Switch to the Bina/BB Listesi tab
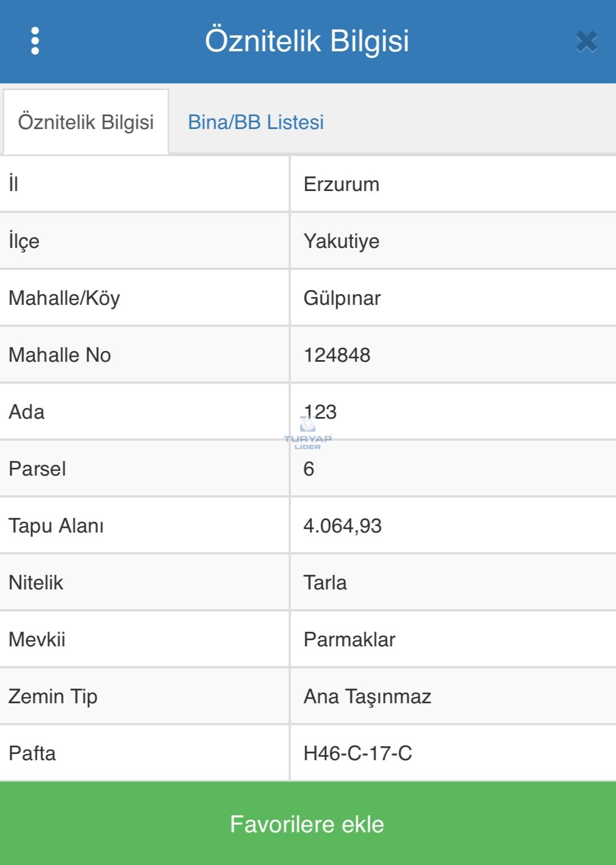 pos(256,122)
